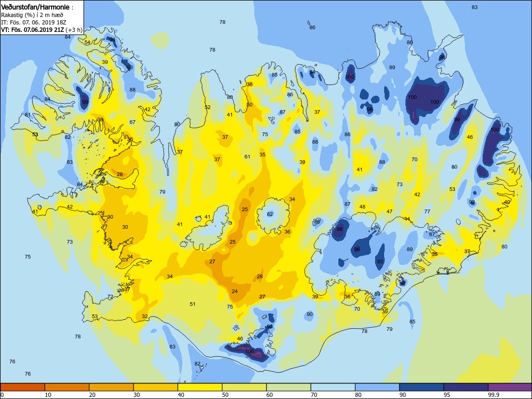Click the legend scale label "60"
This screenshot has height=399, width=532.
tap(270, 395)
